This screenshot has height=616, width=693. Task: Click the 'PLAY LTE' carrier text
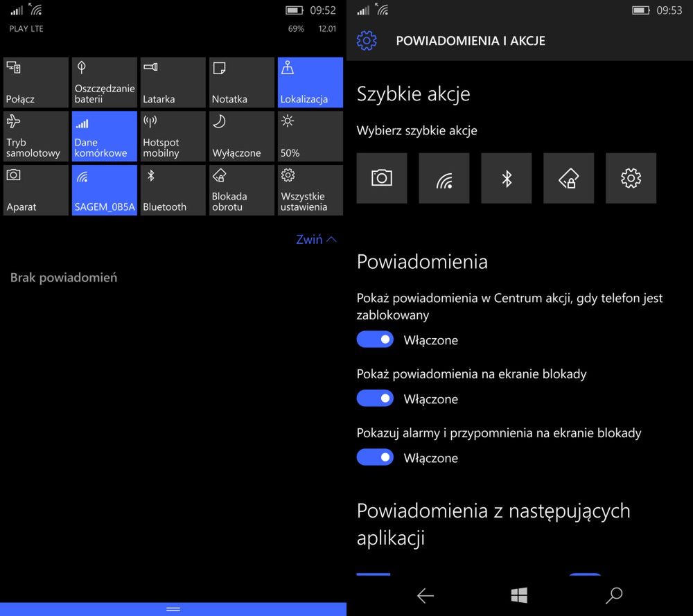(26, 28)
